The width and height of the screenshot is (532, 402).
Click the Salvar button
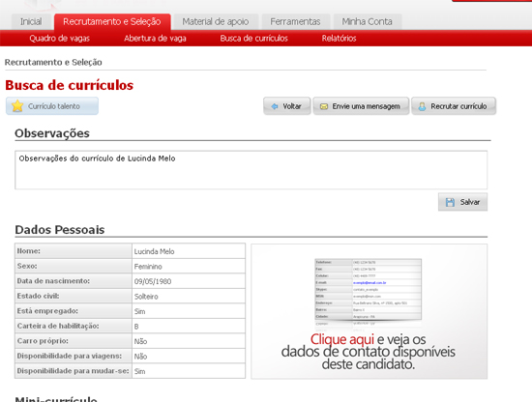click(x=462, y=202)
